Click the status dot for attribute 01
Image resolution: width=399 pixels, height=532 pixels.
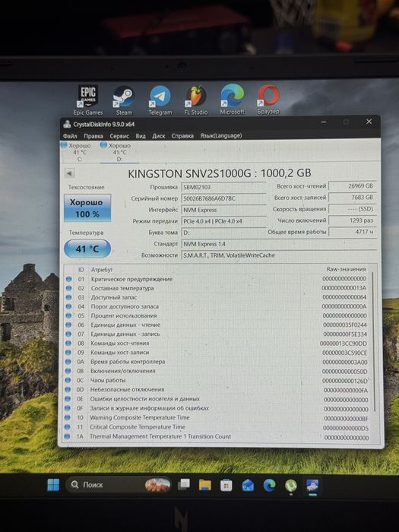[69, 279]
